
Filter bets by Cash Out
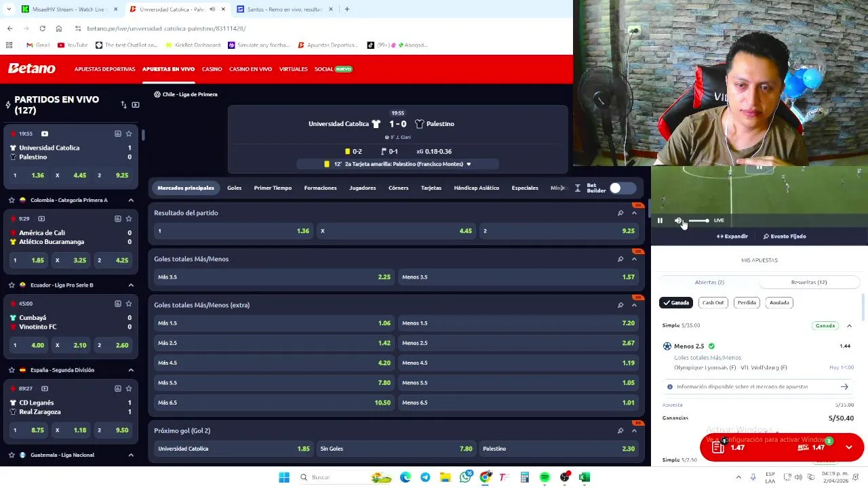click(713, 302)
